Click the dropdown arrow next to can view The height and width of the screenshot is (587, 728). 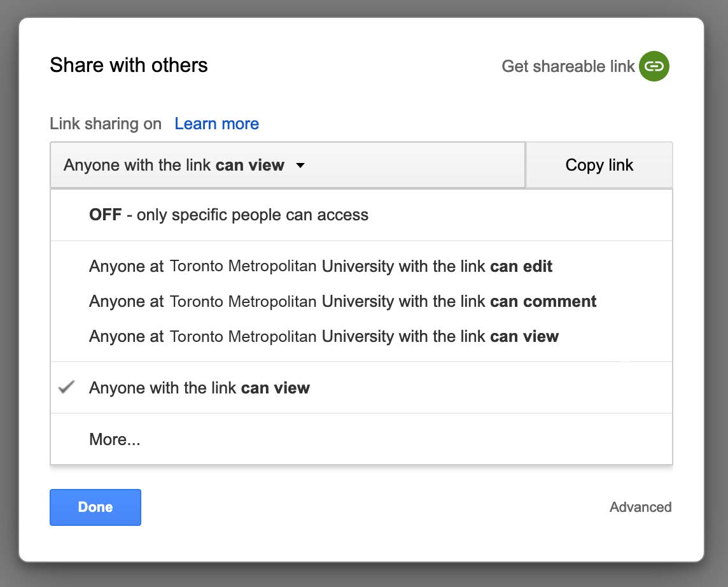point(300,166)
